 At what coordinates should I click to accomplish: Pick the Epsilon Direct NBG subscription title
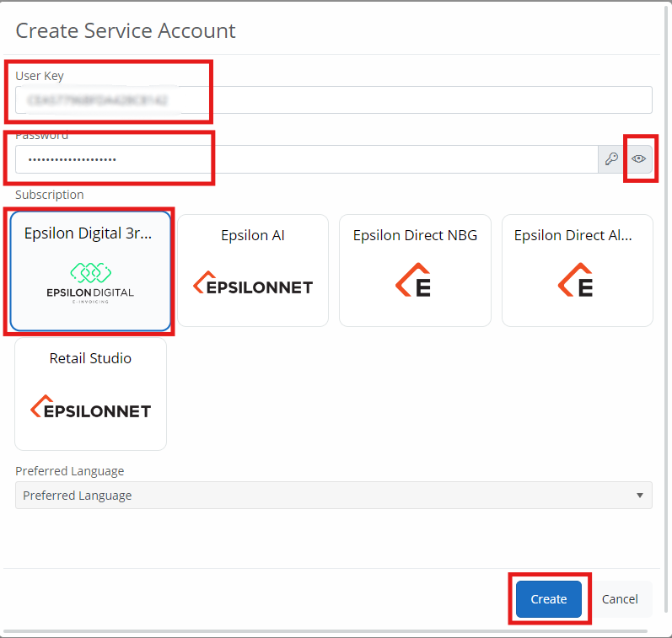pyautogui.click(x=415, y=236)
